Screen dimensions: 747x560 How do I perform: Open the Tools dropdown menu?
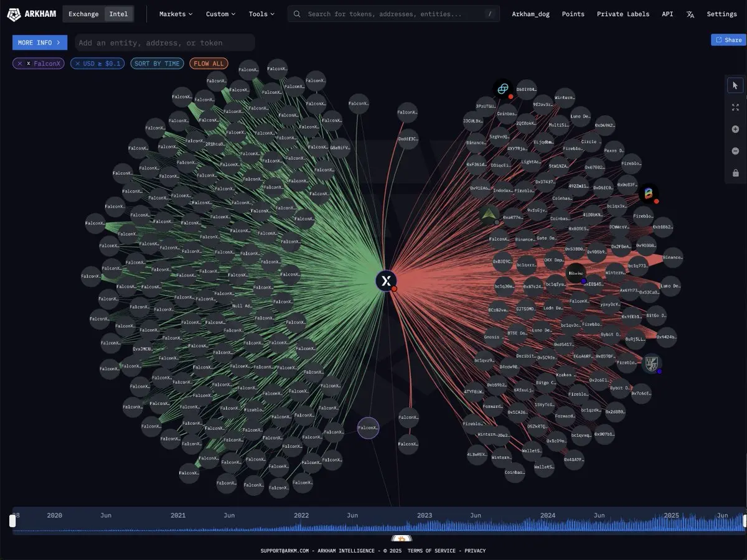point(261,14)
